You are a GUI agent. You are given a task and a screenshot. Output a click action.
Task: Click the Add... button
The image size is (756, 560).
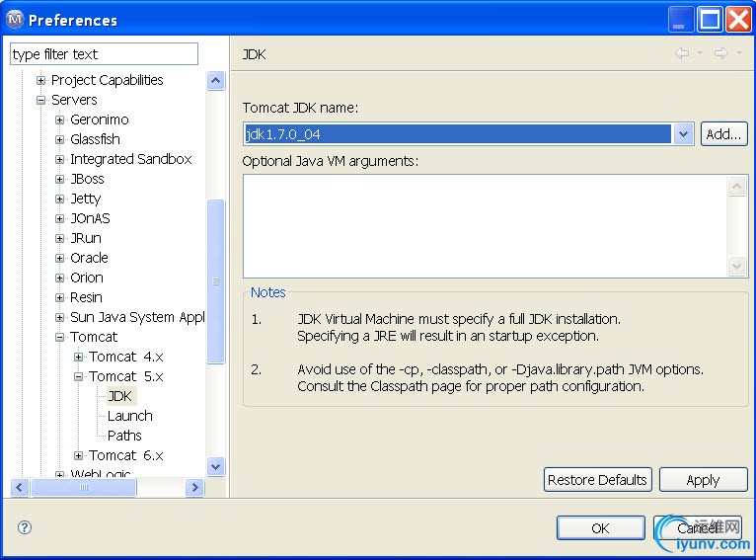tap(723, 133)
